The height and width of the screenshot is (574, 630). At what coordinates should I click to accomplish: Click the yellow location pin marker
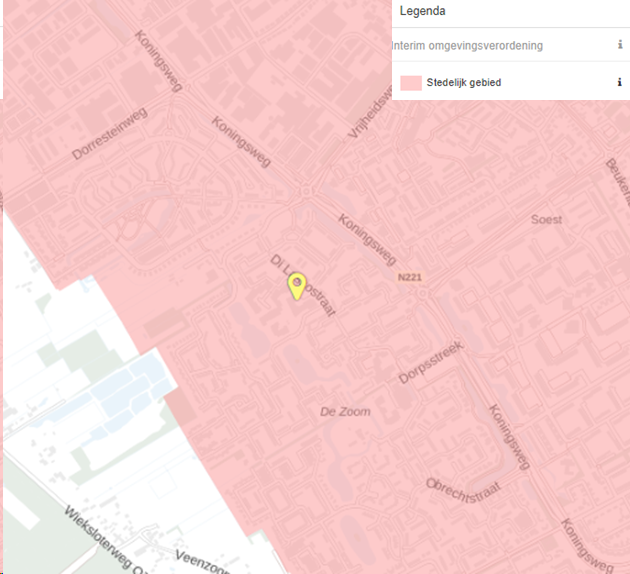297,286
